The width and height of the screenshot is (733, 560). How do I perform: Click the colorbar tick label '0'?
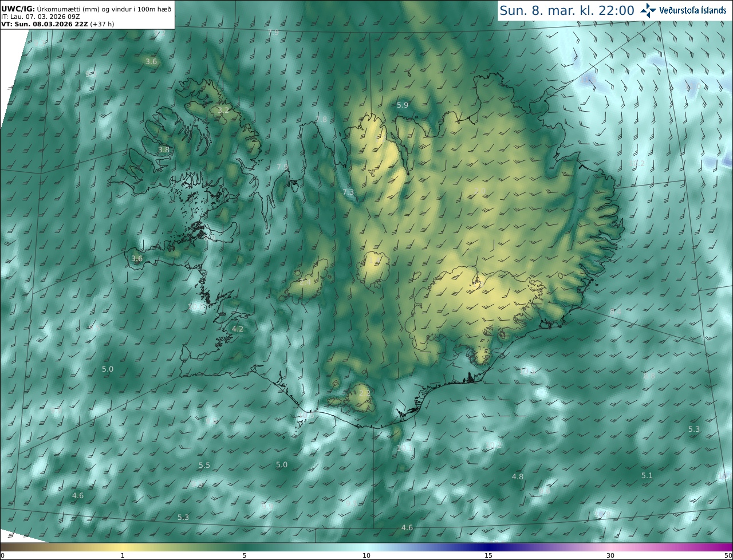[x=2, y=555]
